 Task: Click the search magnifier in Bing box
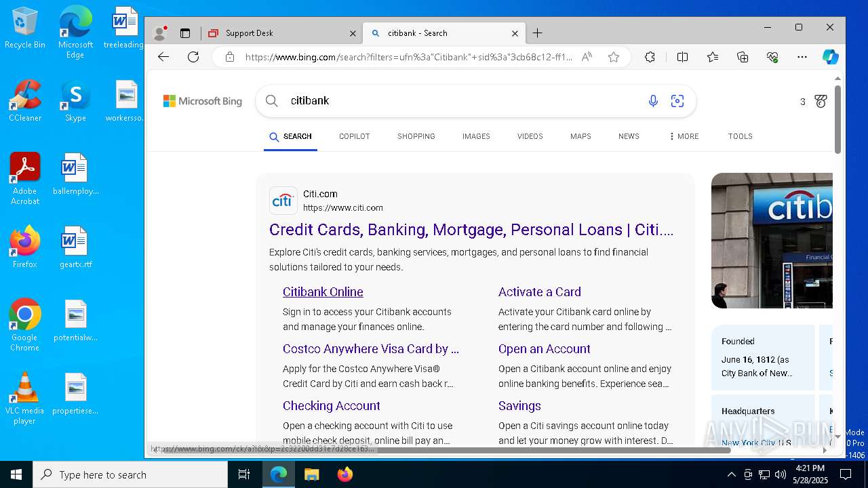point(272,101)
